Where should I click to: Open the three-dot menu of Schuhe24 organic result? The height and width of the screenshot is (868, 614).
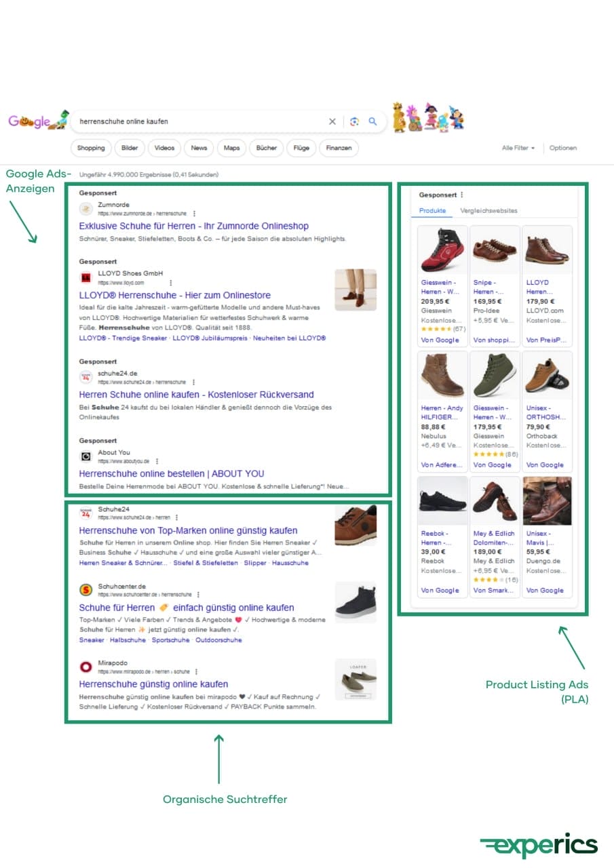point(177,517)
